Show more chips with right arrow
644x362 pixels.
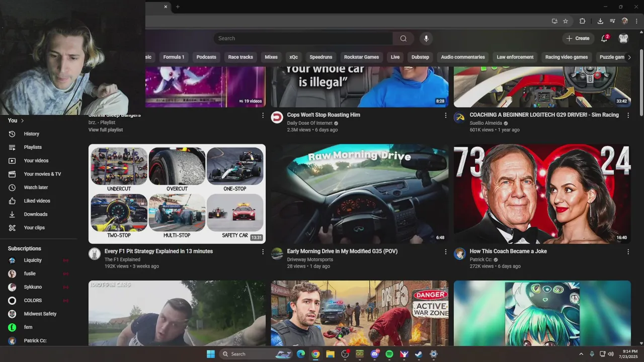(629, 57)
